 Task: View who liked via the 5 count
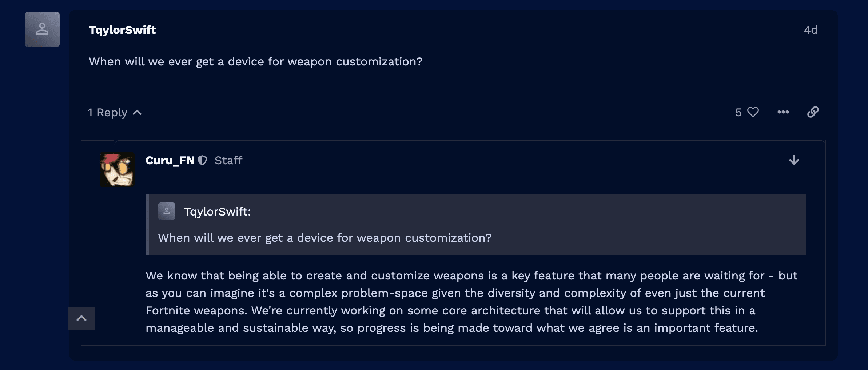pyautogui.click(x=738, y=112)
